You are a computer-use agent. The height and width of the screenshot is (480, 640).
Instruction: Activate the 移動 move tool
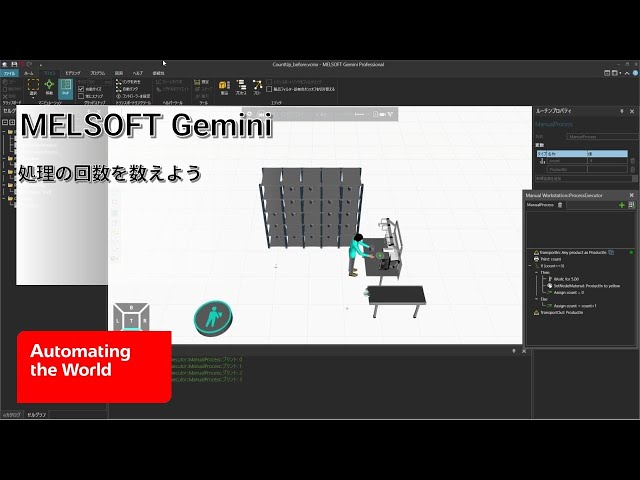49,87
